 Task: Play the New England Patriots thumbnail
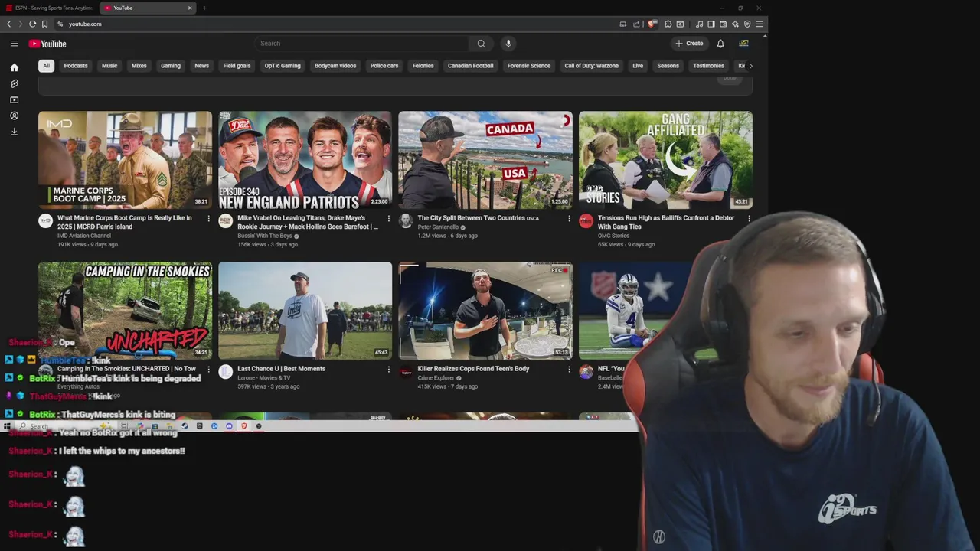305,160
